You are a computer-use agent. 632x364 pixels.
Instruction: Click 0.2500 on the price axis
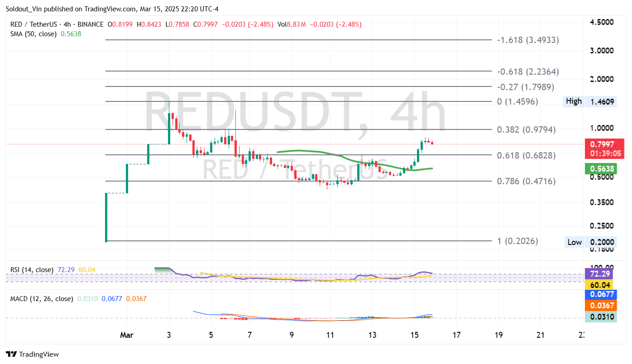pos(602,225)
